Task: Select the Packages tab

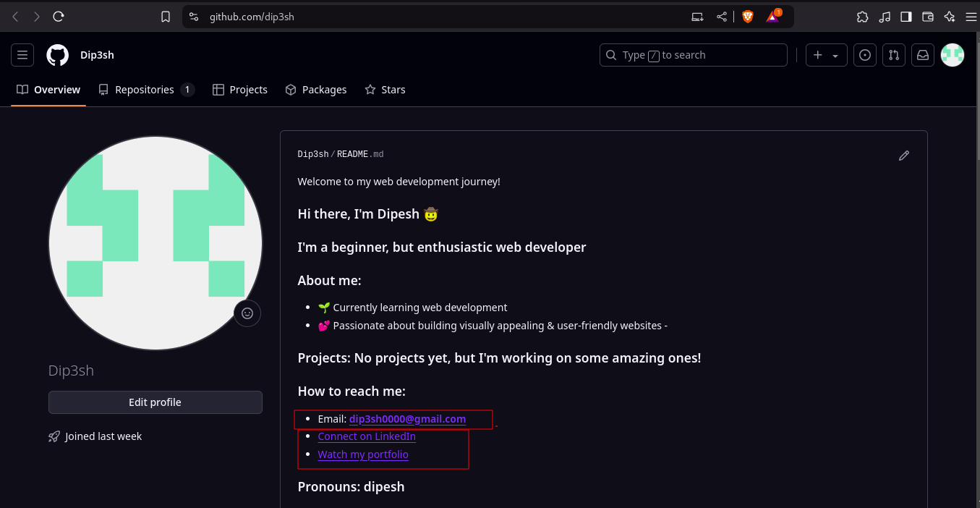Action: coord(315,89)
